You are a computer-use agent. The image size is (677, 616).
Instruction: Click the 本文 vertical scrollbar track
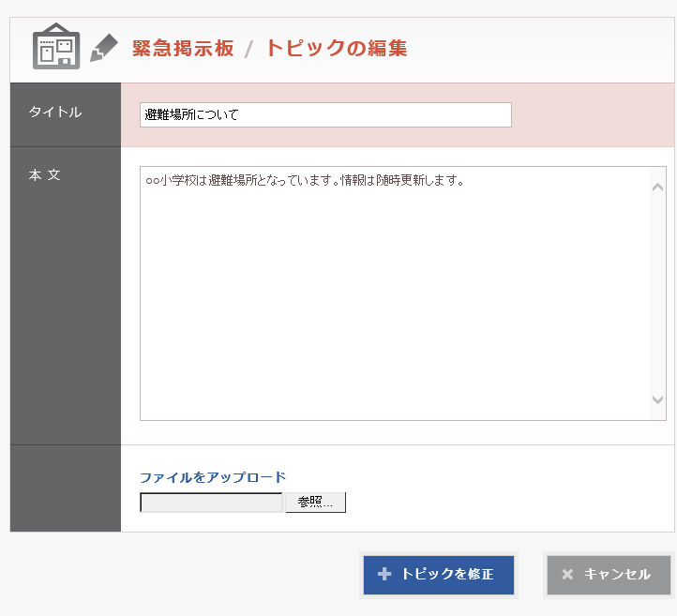click(657, 293)
